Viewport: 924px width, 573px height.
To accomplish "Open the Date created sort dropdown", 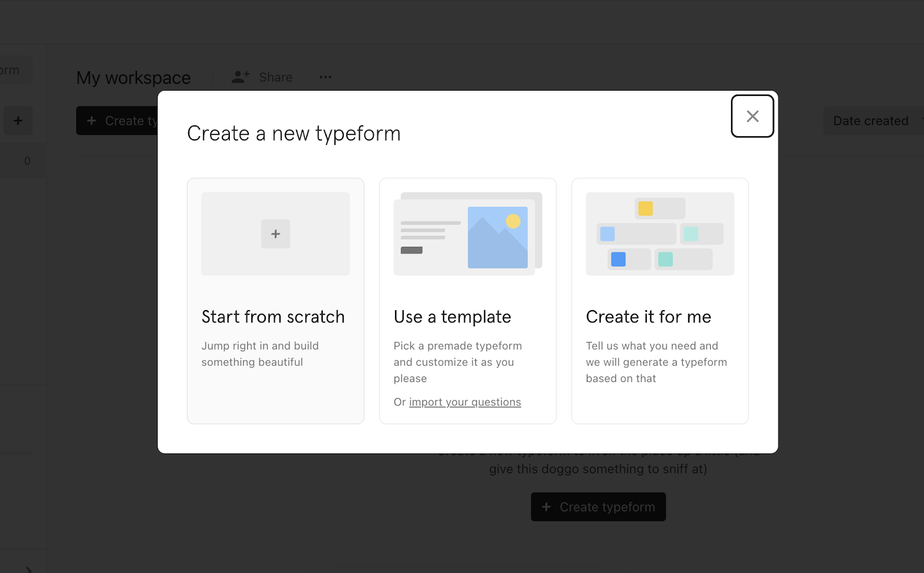I will pos(874,121).
